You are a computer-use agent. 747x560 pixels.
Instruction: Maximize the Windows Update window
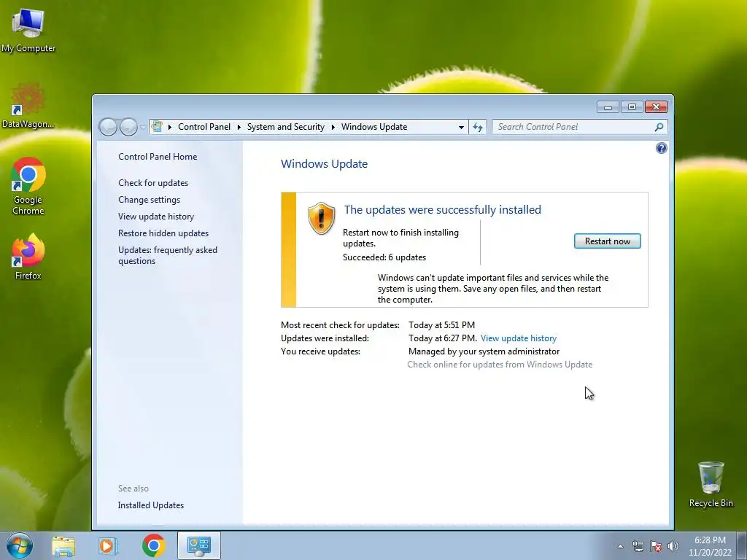(632, 107)
